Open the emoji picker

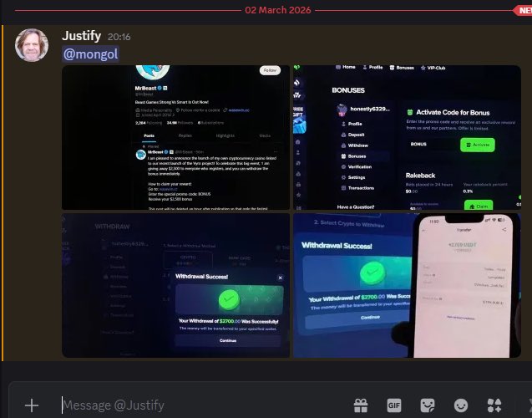461,405
